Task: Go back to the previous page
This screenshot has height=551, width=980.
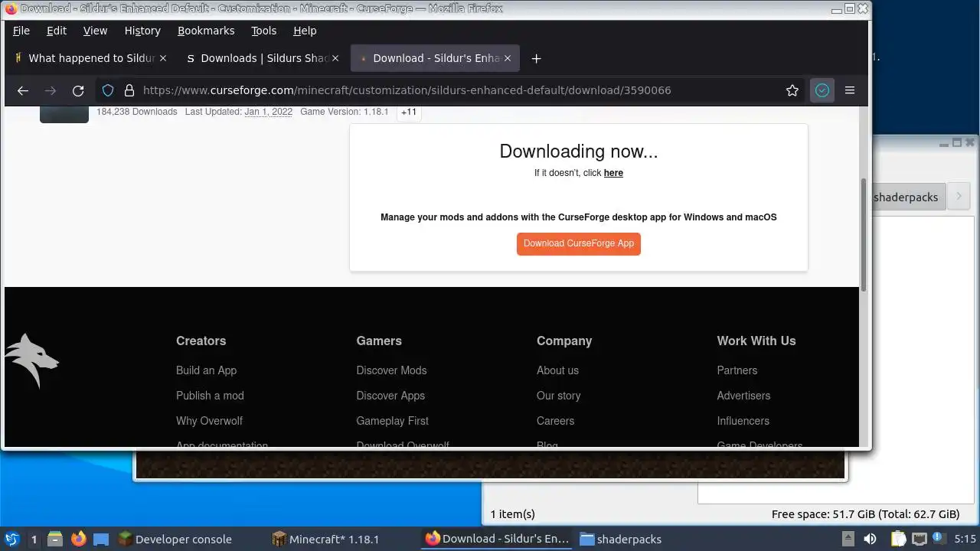Action: tap(23, 90)
